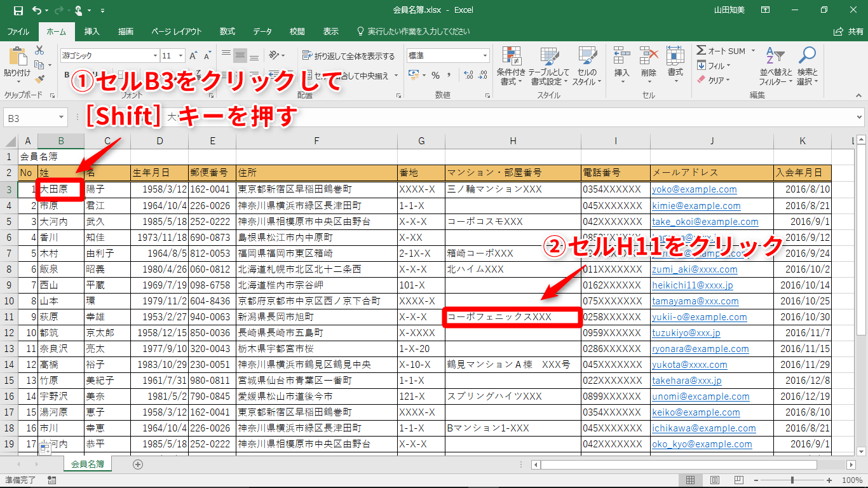Open the heikichi11@xxxx.jp email link
The height and width of the screenshot is (488, 868).
point(693,285)
